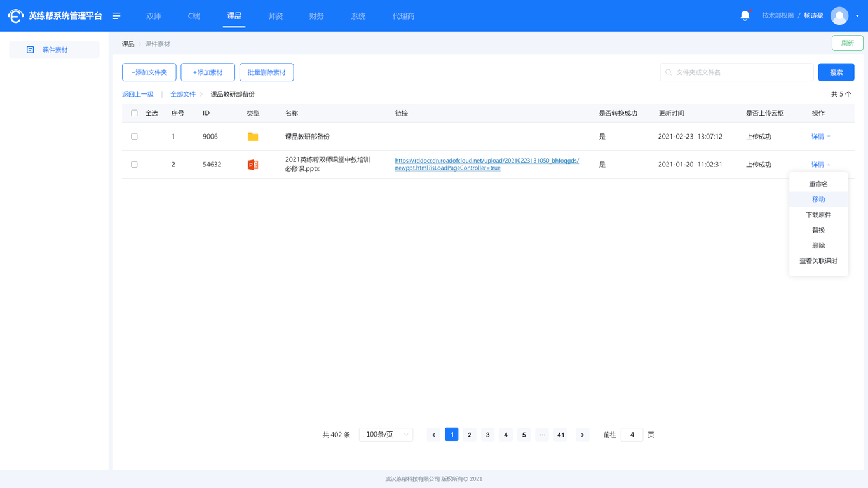Click the blue 搜索 button

[x=836, y=72]
